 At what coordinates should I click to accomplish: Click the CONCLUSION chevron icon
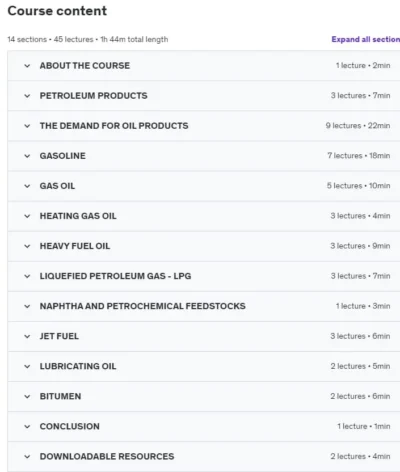[27, 427]
